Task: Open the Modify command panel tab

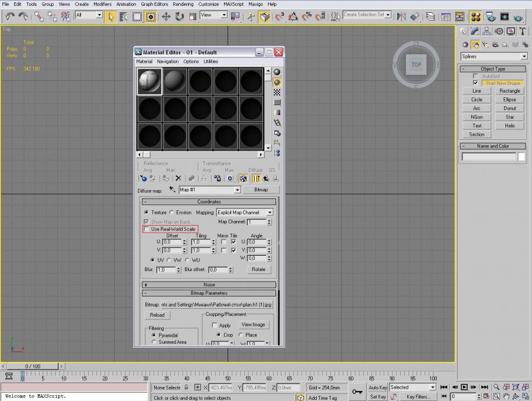Action: tap(475, 31)
